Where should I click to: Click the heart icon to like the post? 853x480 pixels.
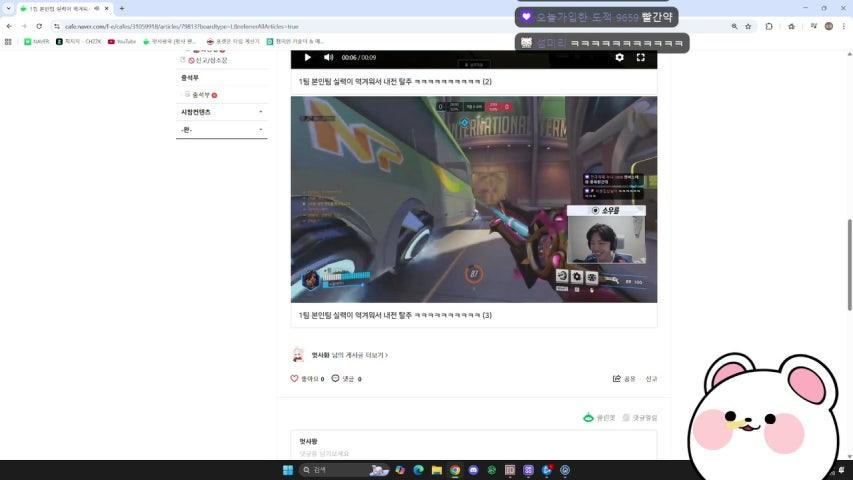point(295,379)
